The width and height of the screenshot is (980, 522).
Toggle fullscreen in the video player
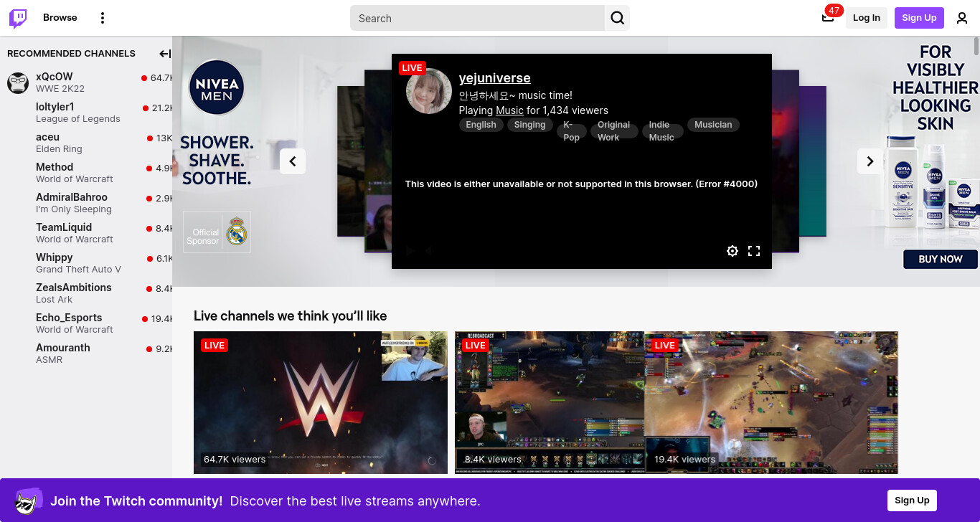pyautogui.click(x=754, y=251)
